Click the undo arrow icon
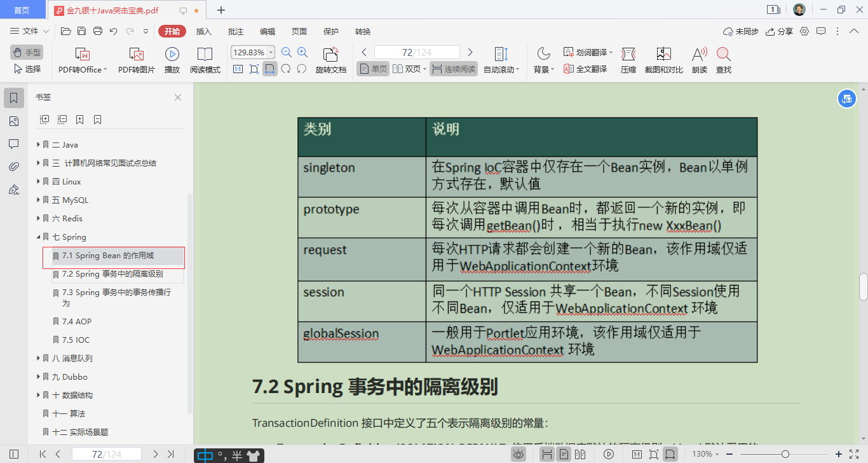The height and width of the screenshot is (463, 868). [x=113, y=31]
